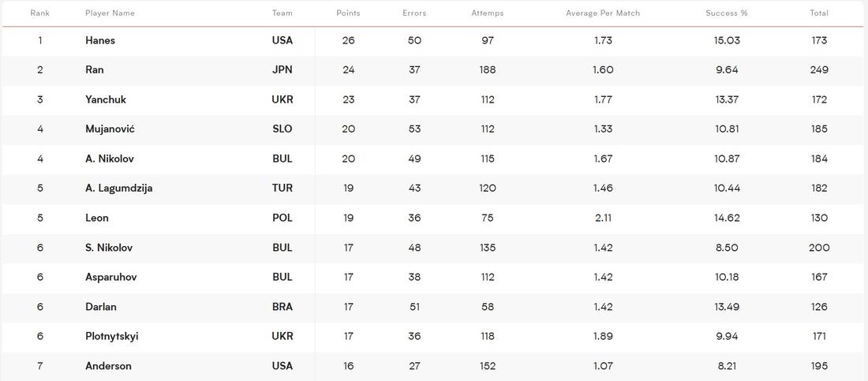Click Plotnytskyi player name
The image size is (868, 381).
pyautogui.click(x=112, y=336)
